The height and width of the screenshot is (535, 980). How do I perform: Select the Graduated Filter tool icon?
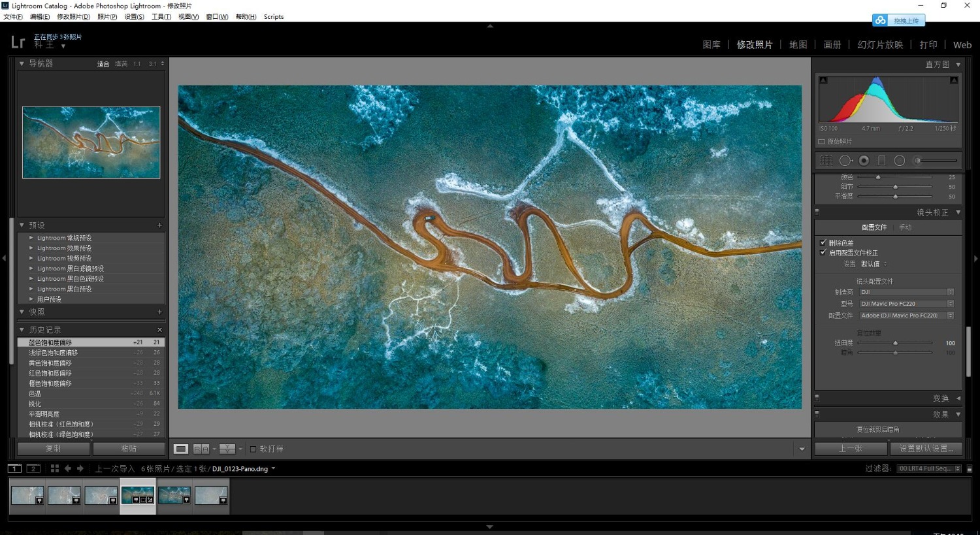pos(881,161)
